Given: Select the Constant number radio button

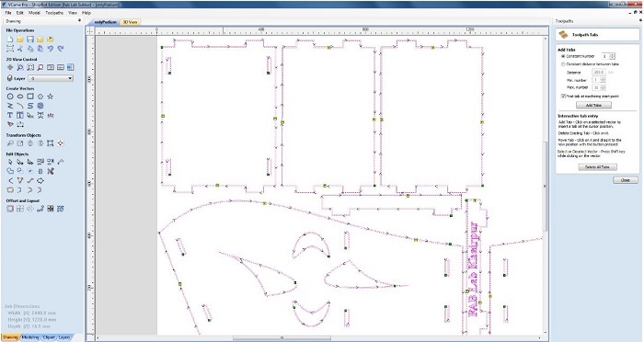Looking at the screenshot, I should [563, 56].
